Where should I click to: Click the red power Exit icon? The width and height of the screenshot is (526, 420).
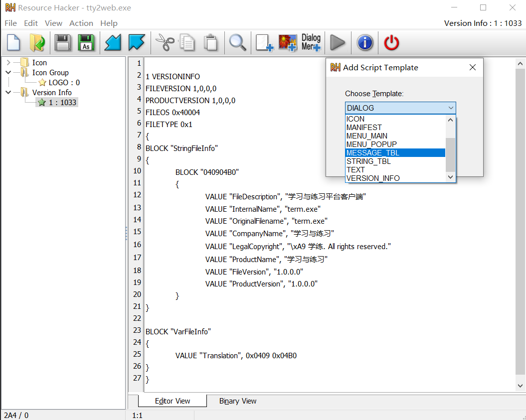point(391,43)
